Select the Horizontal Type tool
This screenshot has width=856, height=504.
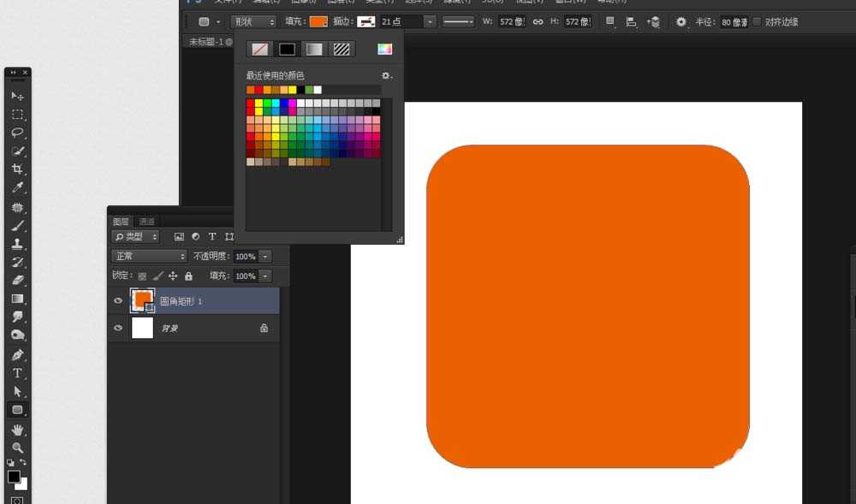click(x=17, y=373)
